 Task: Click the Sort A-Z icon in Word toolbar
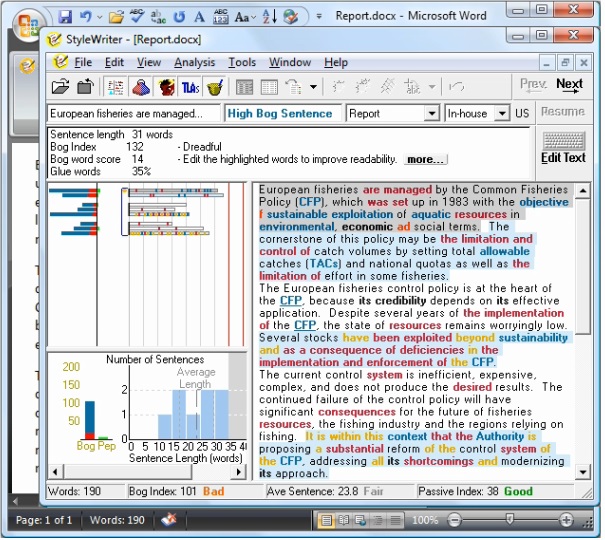point(269,16)
